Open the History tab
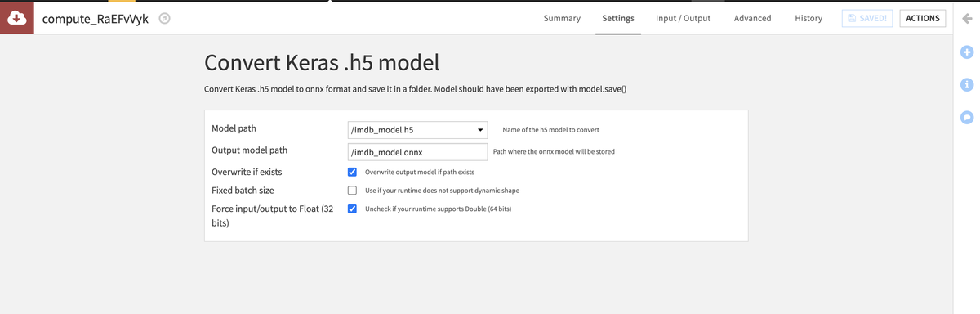Viewport: 980px width, 314px height. point(808,18)
